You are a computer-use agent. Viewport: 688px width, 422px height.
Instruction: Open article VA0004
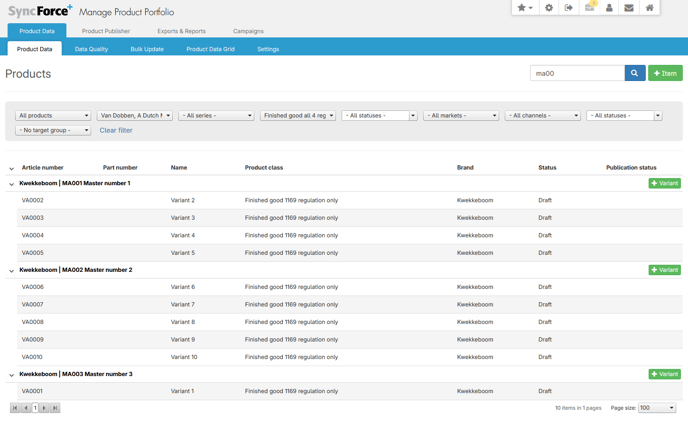(x=32, y=236)
